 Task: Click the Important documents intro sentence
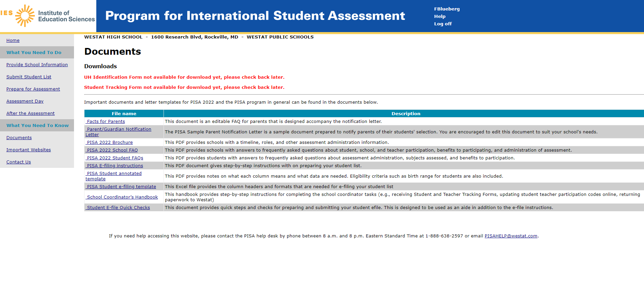[x=231, y=102]
